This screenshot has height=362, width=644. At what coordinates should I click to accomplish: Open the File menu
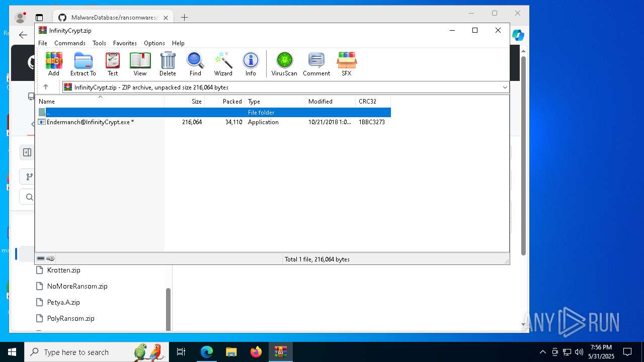43,43
